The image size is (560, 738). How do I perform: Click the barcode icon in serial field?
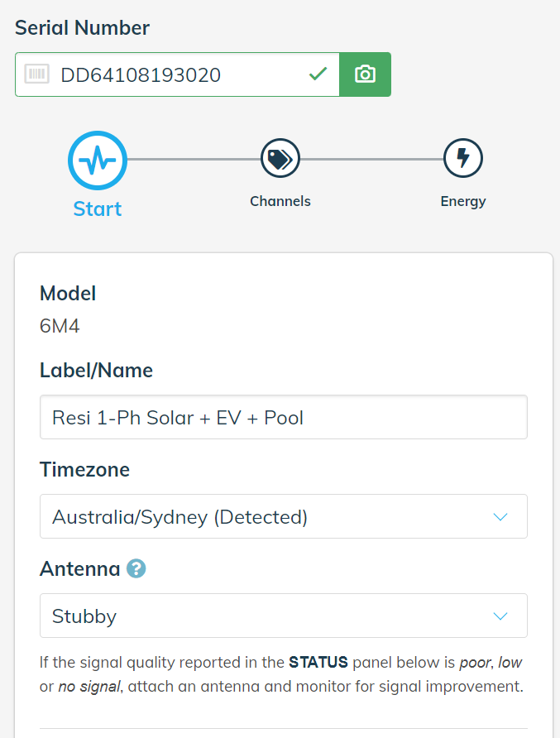[x=36, y=74]
